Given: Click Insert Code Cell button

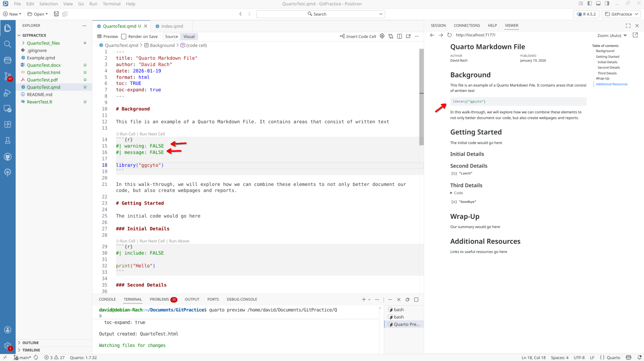Looking at the screenshot, I should coord(358,37).
